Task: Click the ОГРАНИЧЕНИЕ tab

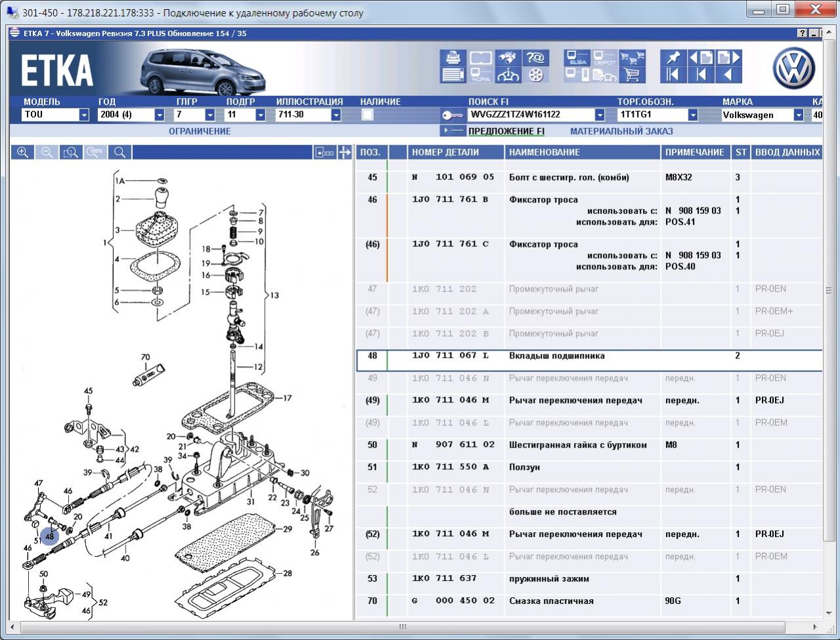Action: [x=200, y=131]
